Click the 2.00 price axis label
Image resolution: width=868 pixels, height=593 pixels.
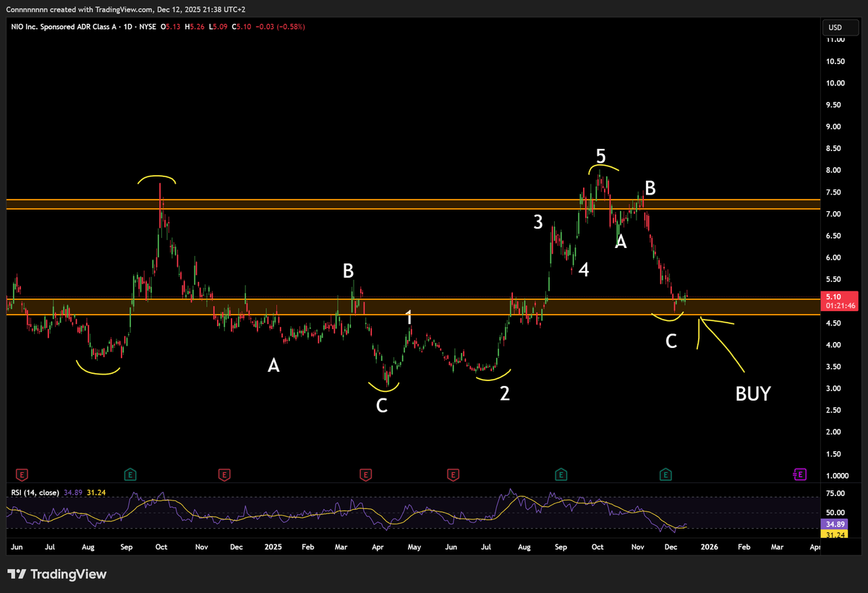(x=834, y=432)
